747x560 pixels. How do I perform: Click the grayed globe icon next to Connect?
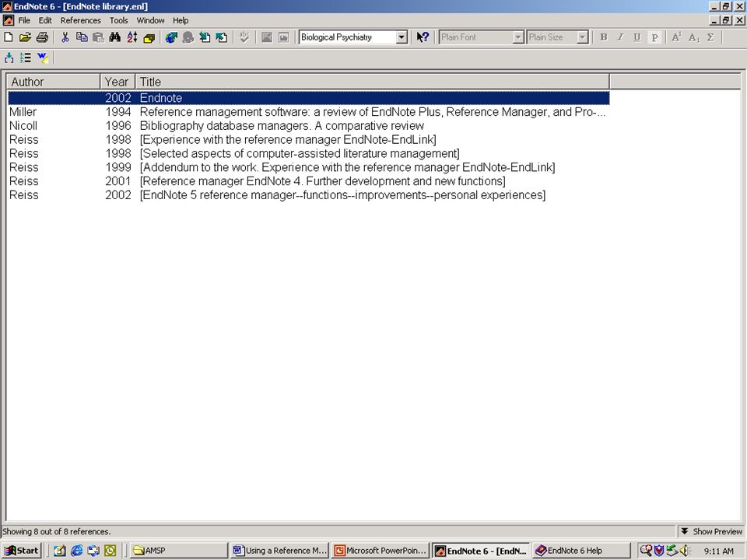click(188, 37)
